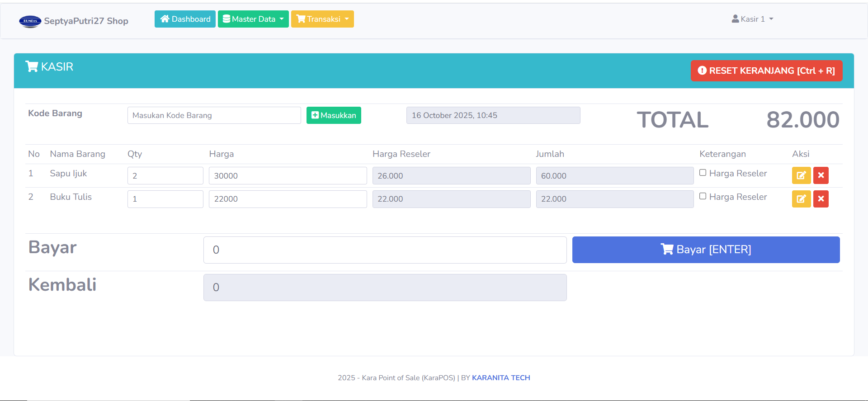The height and width of the screenshot is (401, 868).
Task: Click the green Masukkan button
Action: 334,115
